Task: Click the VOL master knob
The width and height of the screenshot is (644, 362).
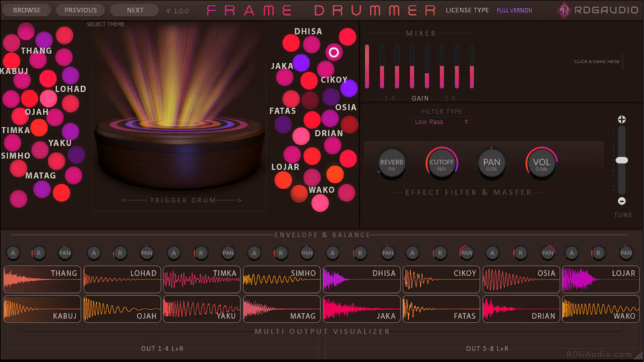Action: click(541, 163)
